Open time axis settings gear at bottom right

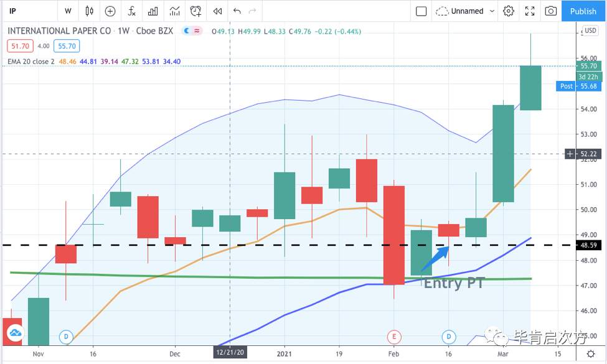591,353
